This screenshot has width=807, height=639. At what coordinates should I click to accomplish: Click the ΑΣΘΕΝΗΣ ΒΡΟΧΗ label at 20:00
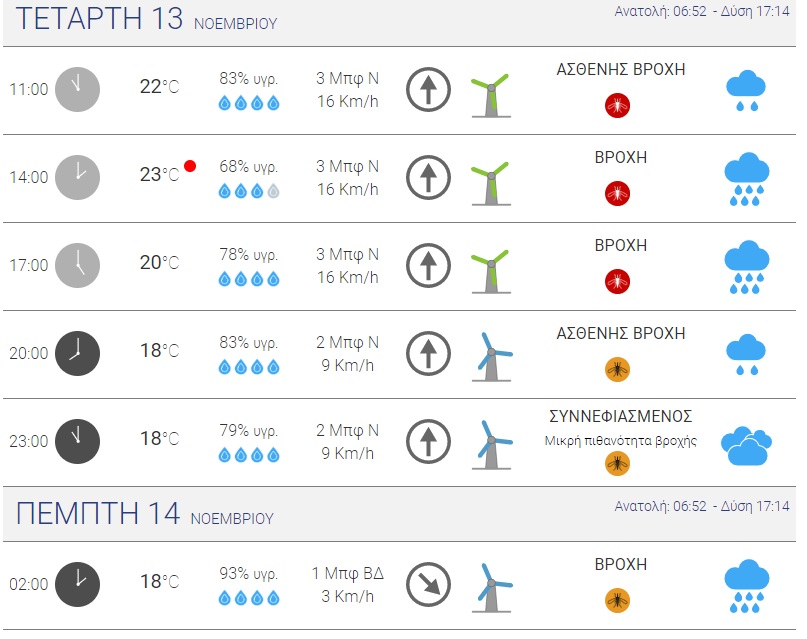[621, 334]
